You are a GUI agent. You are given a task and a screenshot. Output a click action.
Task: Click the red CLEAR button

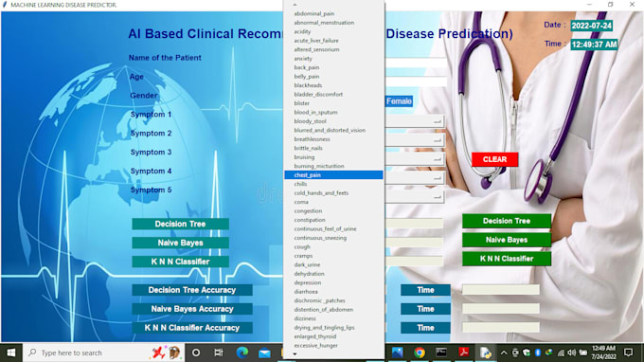(495, 159)
